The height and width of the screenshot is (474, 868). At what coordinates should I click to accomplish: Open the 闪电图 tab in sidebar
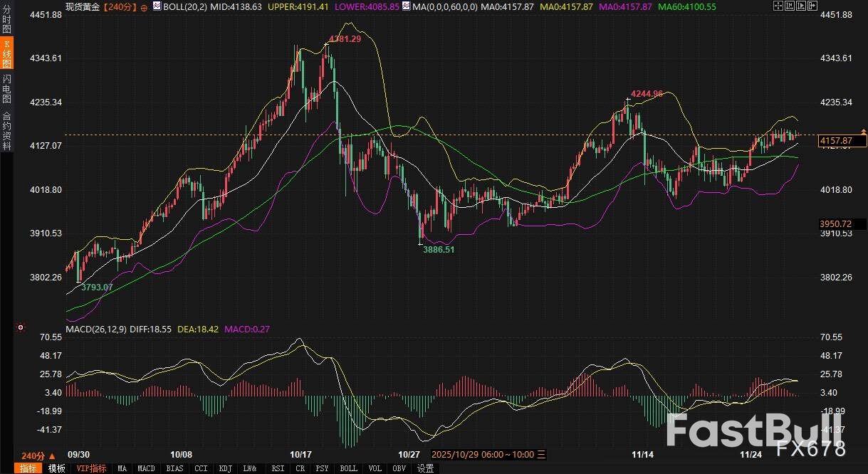pos(6,88)
